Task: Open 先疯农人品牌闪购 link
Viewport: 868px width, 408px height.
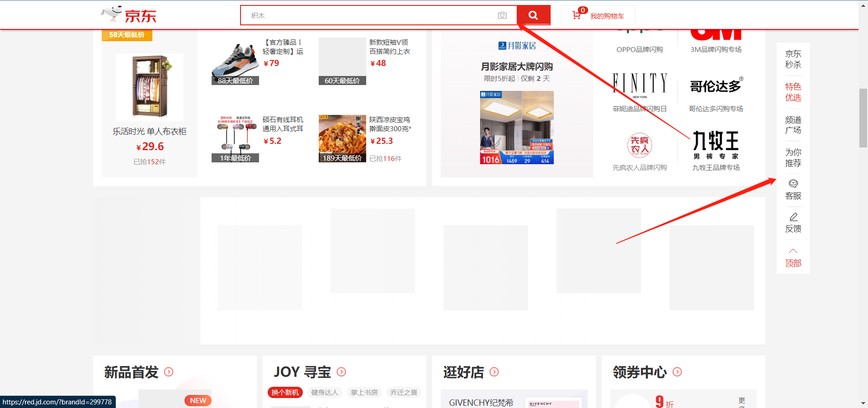Action: pyautogui.click(x=640, y=167)
